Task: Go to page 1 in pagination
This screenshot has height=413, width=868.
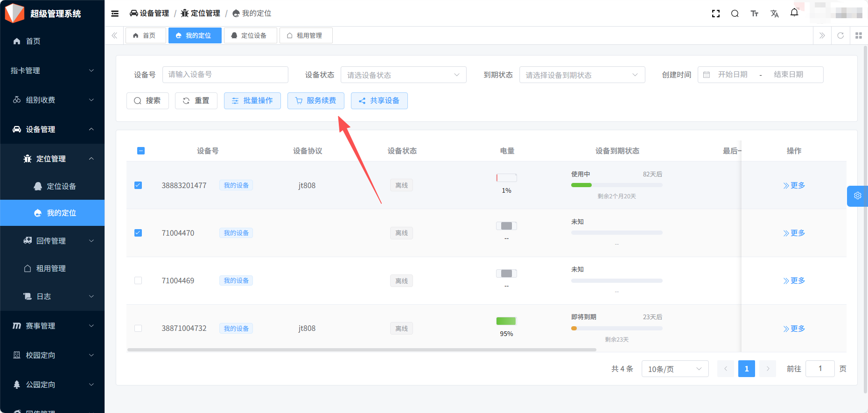Action: (x=747, y=369)
